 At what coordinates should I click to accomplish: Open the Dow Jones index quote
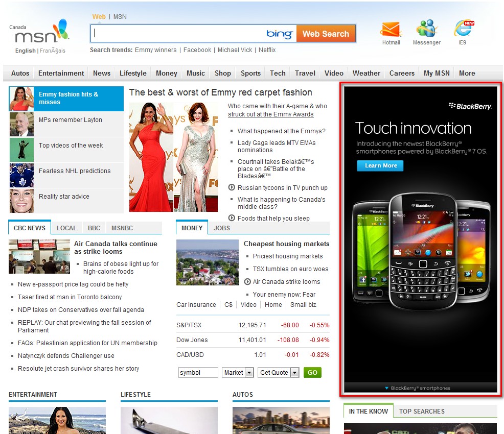pyautogui.click(x=192, y=340)
